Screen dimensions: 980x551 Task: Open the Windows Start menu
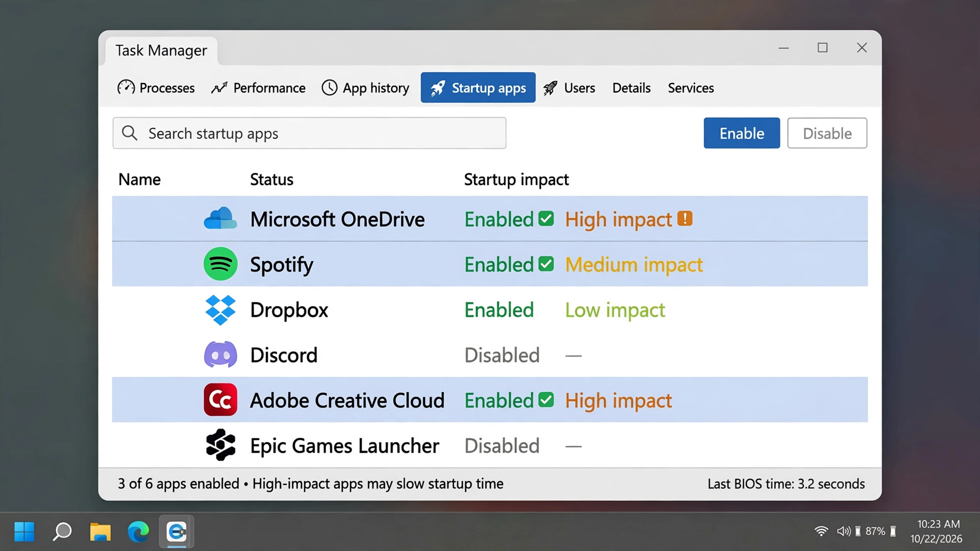click(24, 531)
